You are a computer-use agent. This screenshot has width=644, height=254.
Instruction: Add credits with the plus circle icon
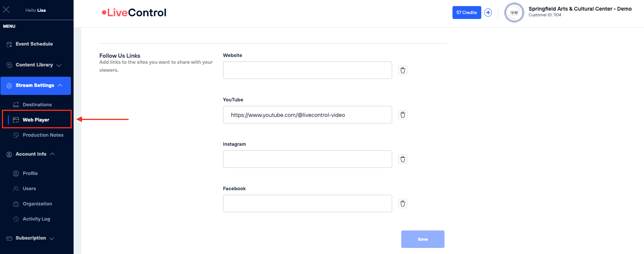click(488, 13)
